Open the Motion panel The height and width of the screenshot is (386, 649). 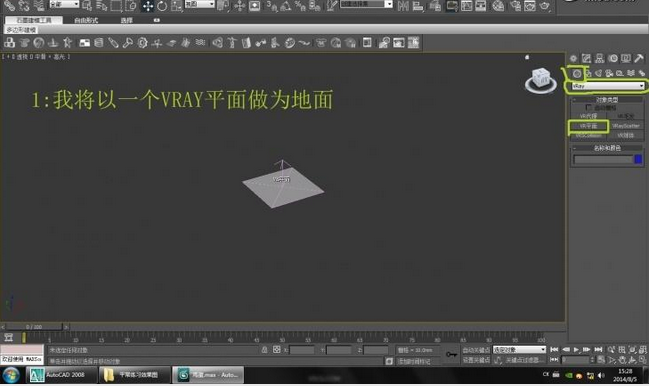click(x=613, y=58)
